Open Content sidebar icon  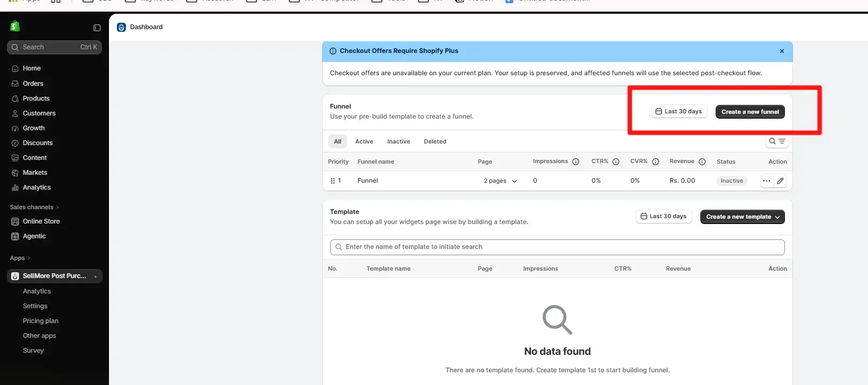pos(15,158)
